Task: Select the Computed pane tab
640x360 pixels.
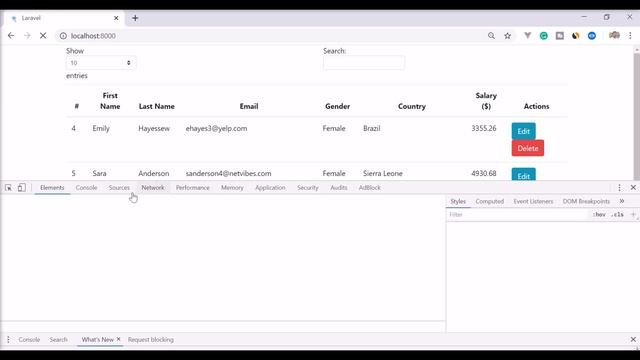Action: click(x=490, y=201)
